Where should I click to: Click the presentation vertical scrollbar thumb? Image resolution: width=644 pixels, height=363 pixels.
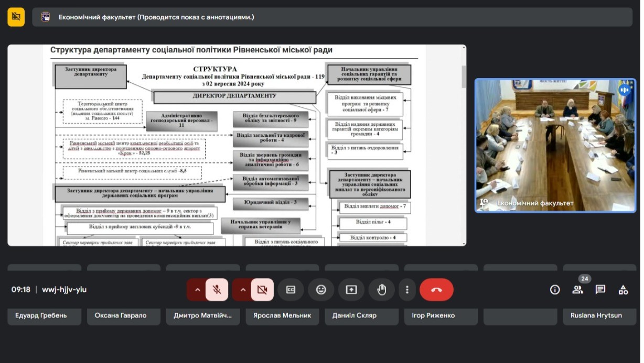(x=463, y=76)
